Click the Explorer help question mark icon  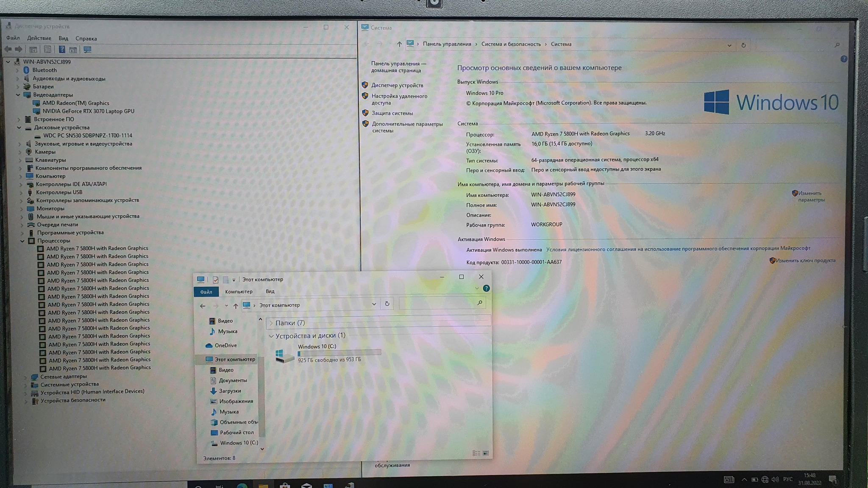click(486, 288)
